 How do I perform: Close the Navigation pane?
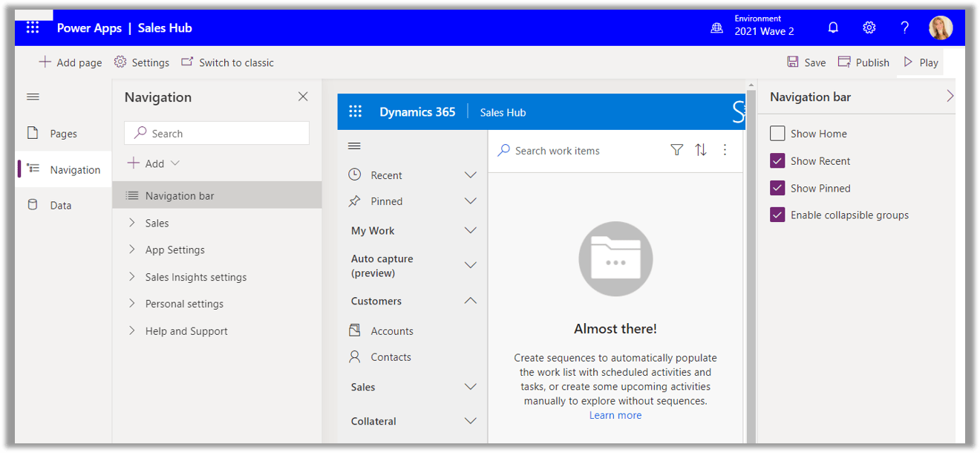[x=303, y=97]
